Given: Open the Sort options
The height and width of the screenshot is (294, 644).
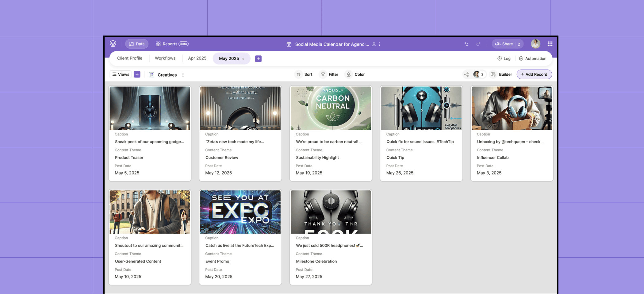Looking at the screenshot, I should click(304, 74).
